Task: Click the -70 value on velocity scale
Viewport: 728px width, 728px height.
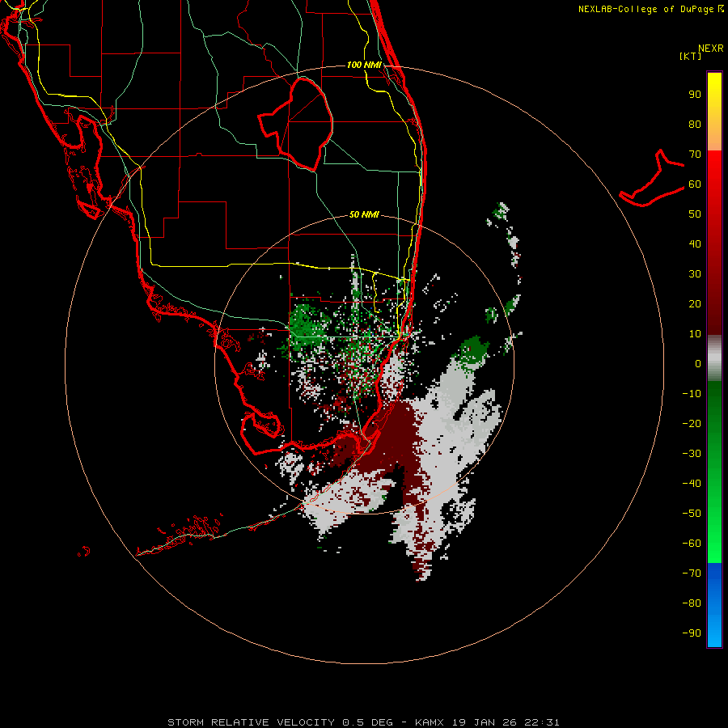Action: click(692, 573)
